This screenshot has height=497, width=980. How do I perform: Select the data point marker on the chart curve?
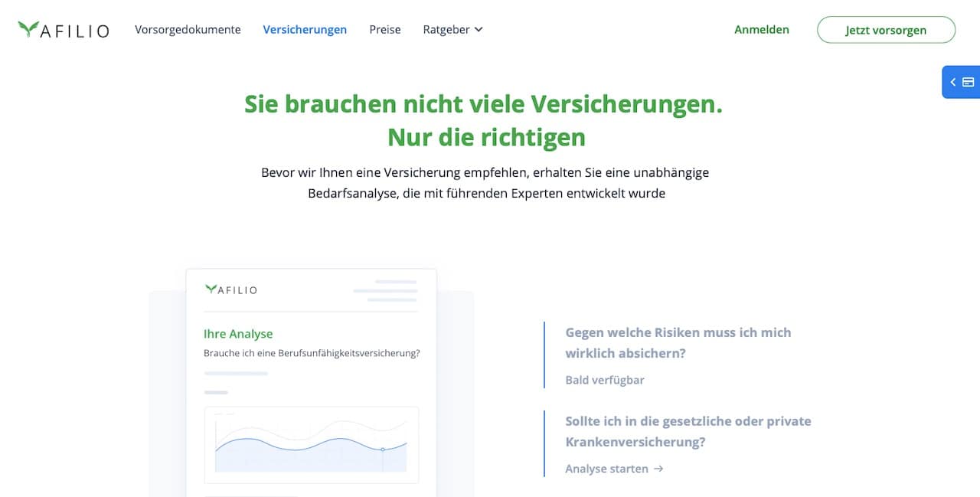[382, 450]
